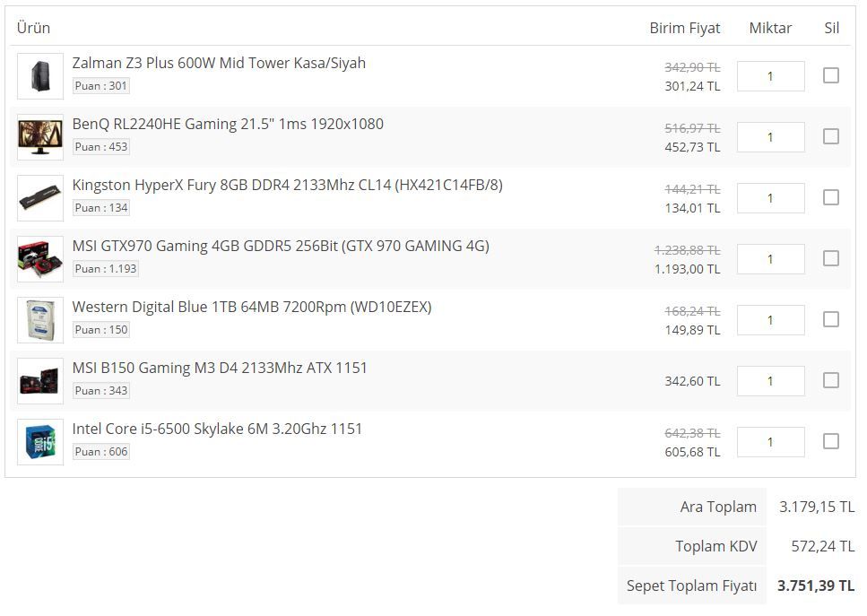Open the MSI B150 motherboard thumbnail
Viewport: 867px width, 616px height.
coord(40,381)
